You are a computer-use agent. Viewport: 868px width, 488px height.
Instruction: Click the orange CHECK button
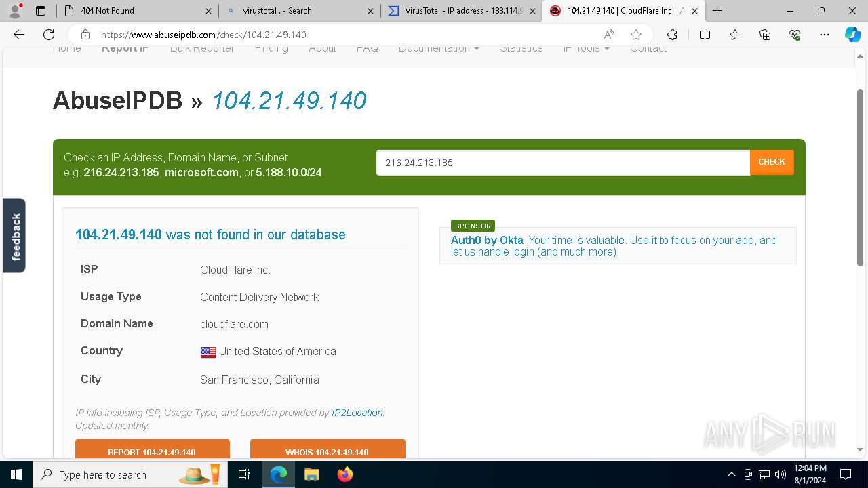(772, 163)
